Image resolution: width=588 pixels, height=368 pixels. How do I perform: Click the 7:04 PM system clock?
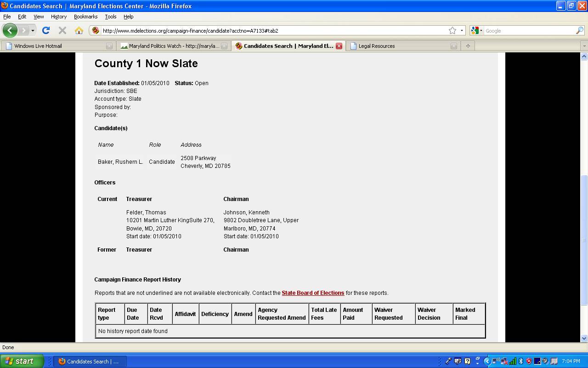(571, 361)
